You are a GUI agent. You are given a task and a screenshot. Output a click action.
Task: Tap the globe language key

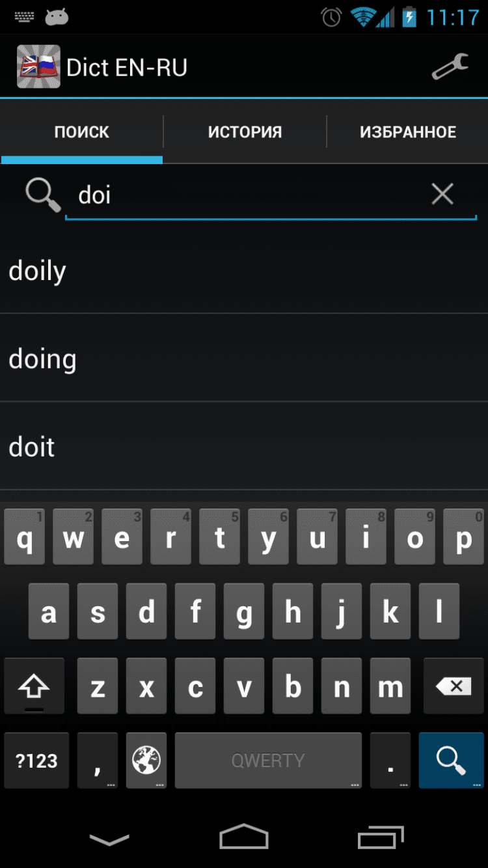pos(146,761)
